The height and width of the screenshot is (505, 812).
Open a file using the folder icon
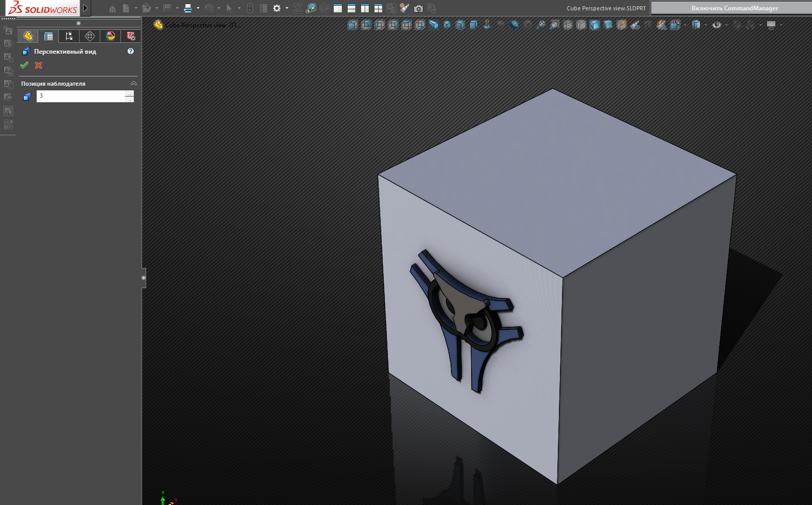tap(147, 8)
